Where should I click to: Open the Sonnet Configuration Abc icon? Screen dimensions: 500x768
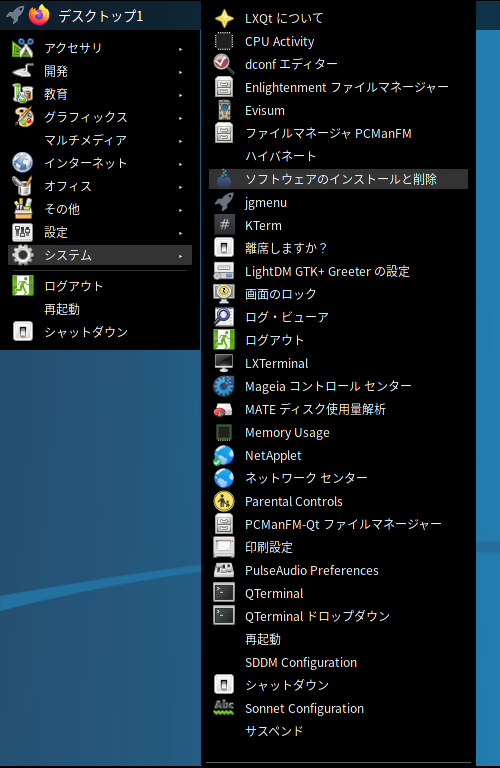tap(224, 708)
